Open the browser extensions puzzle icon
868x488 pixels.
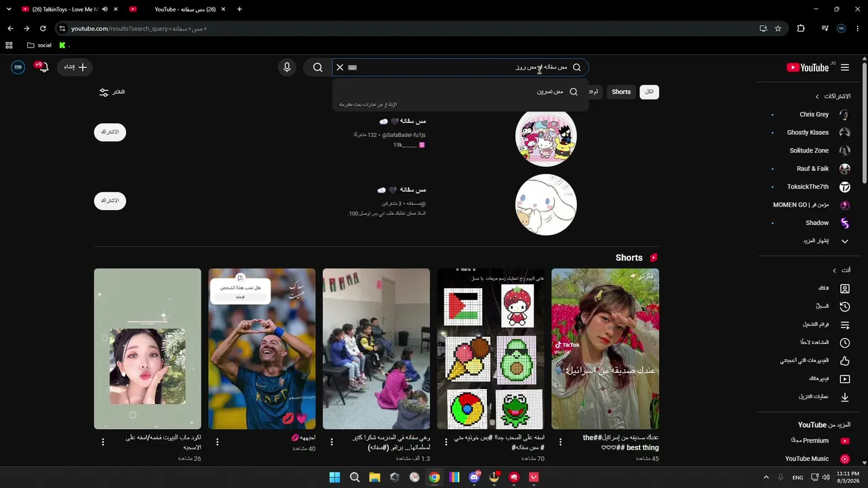pos(801,28)
